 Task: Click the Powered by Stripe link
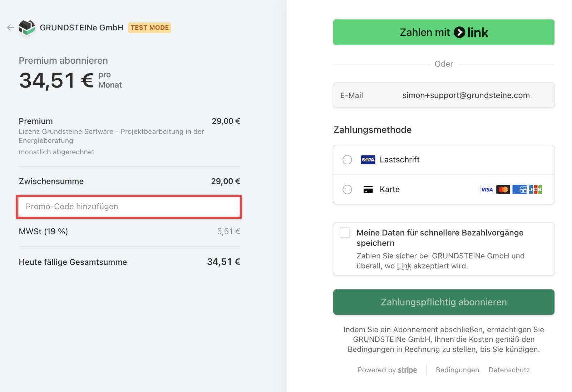[x=387, y=370]
